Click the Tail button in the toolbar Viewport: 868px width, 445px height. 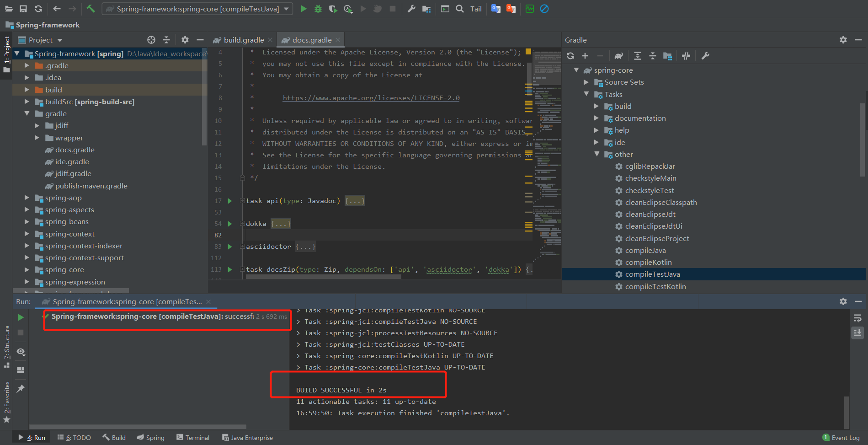(x=476, y=9)
